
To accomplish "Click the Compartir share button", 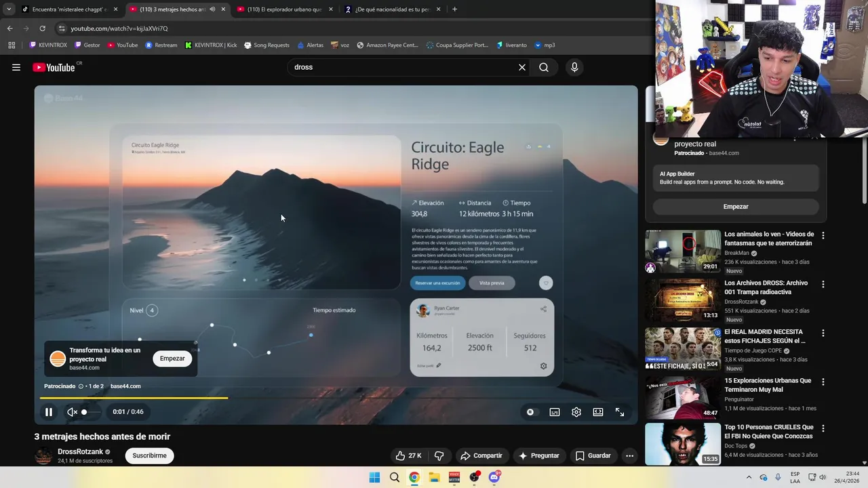I will point(481,455).
